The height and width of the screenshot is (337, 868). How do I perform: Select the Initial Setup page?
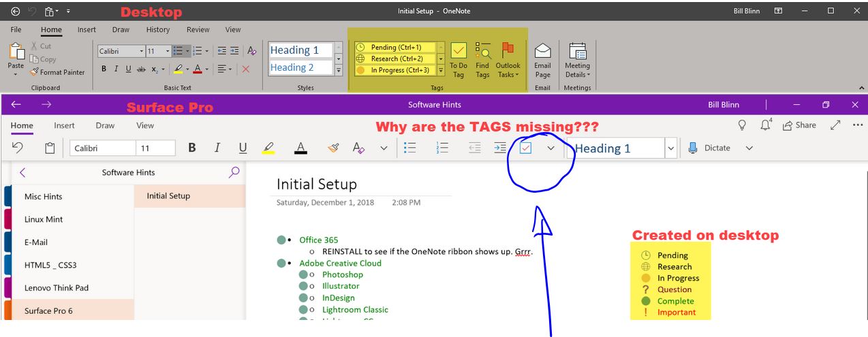click(189, 196)
